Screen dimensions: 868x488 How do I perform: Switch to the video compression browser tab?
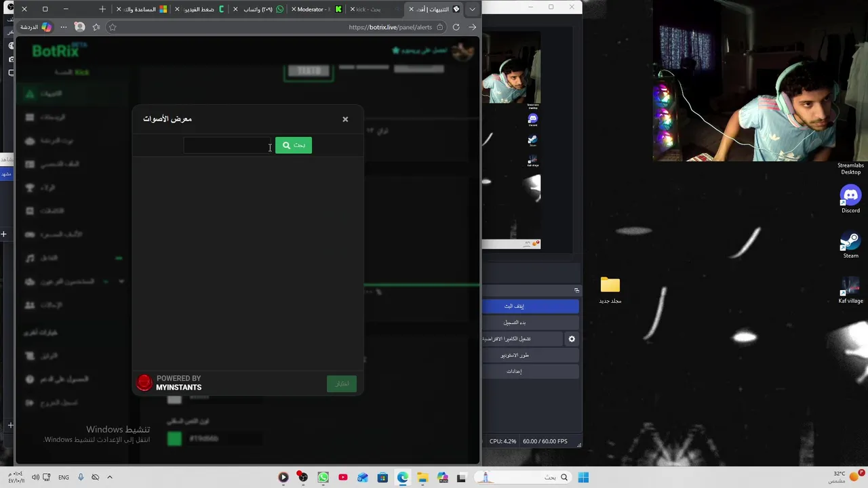[x=200, y=9]
